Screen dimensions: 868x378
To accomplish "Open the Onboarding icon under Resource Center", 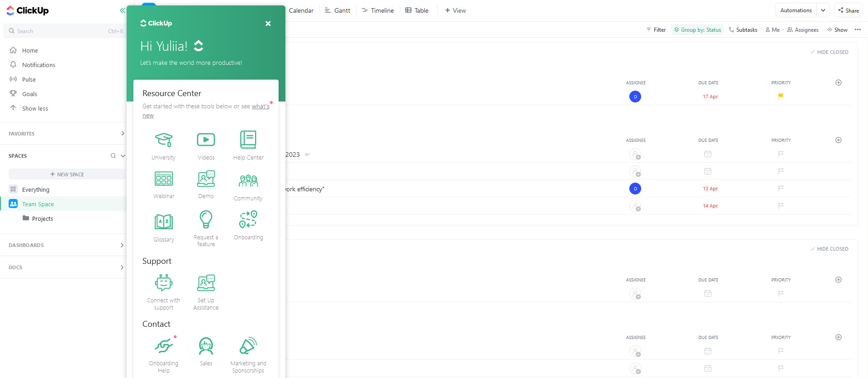I will (x=248, y=219).
